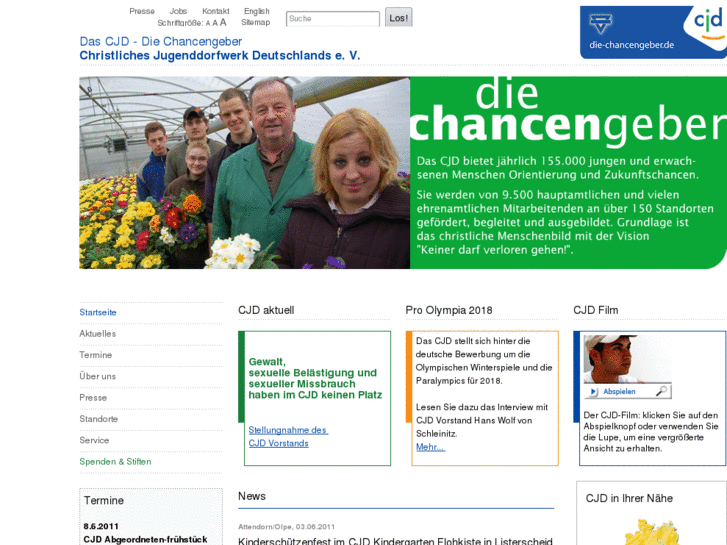
Task: Click the Los! search button
Action: point(398,18)
